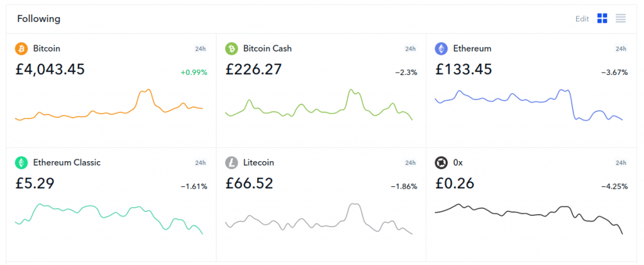
Task: Open the 24h period on Ethereum card
Action: point(621,49)
